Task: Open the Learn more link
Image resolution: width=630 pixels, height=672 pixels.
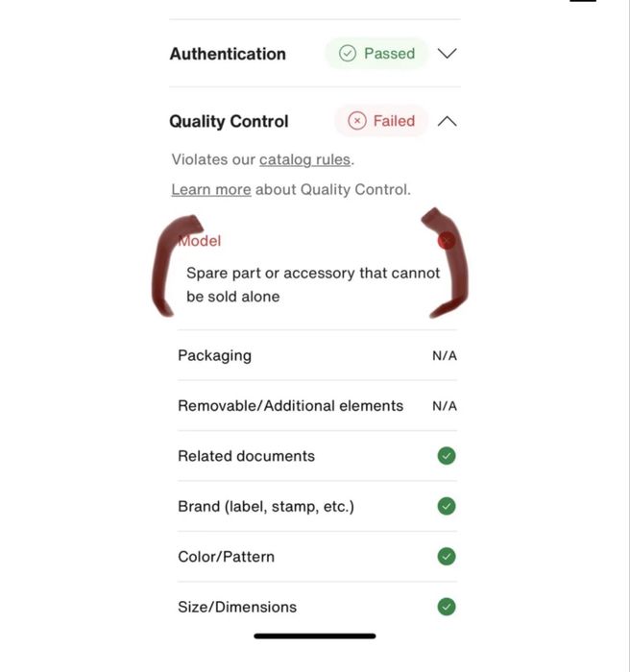Action: tap(210, 190)
